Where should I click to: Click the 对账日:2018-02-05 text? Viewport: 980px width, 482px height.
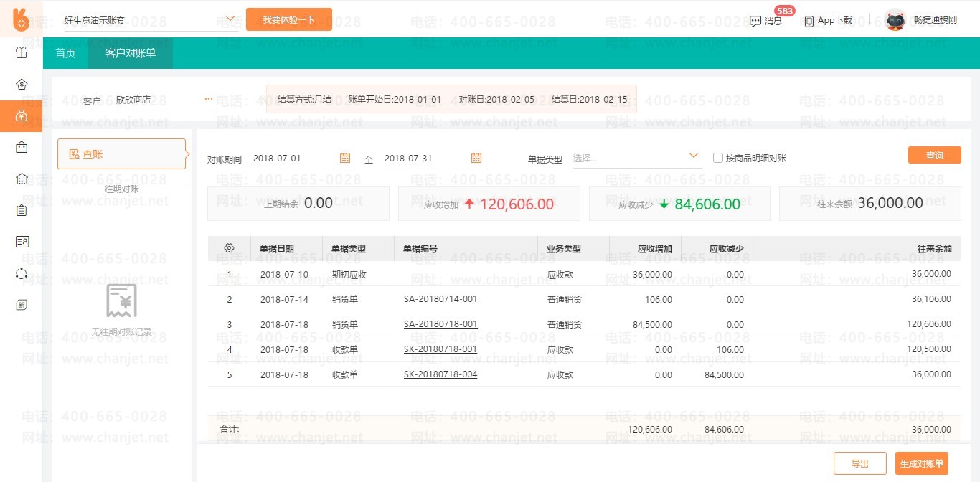click(x=496, y=99)
